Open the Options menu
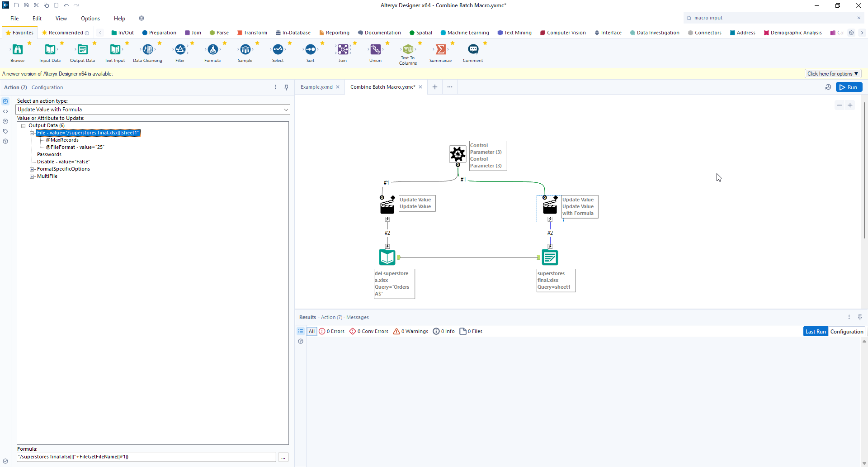The height and width of the screenshot is (467, 868). coord(90,19)
